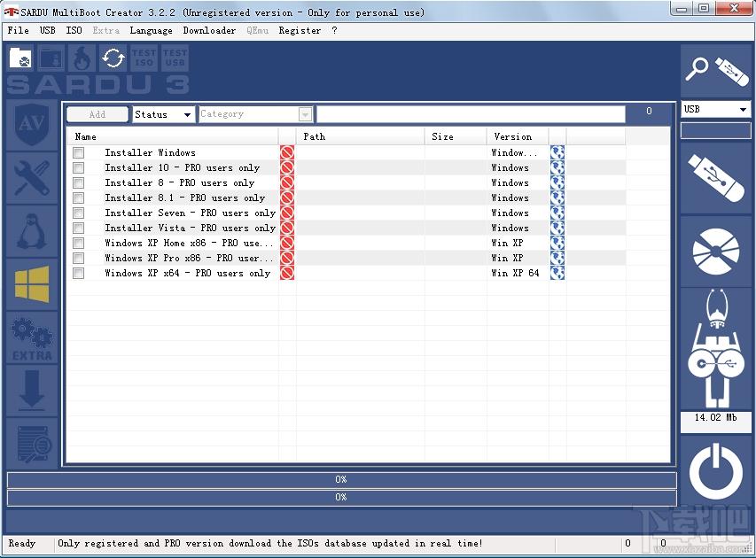Sort list by Size column header
The height and width of the screenshot is (558, 756).
(456, 137)
